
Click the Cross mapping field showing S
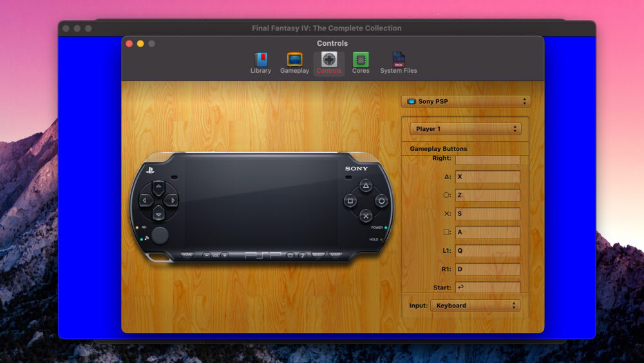(x=488, y=214)
